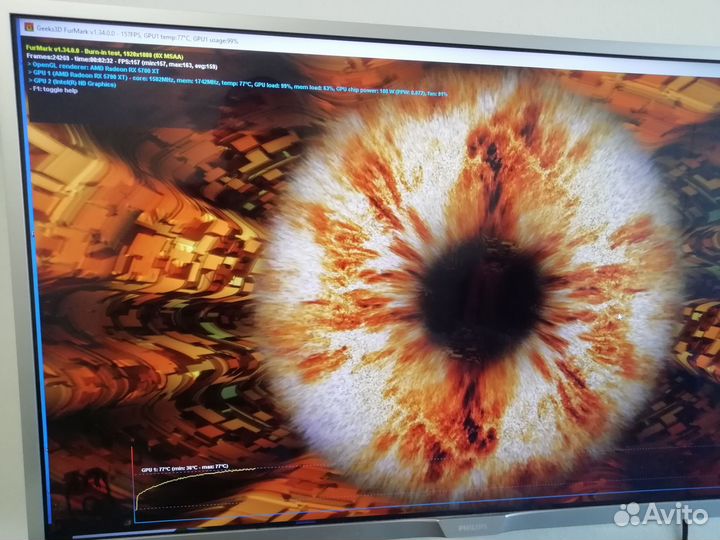Click the dark center of the furry donut

point(478,290)
